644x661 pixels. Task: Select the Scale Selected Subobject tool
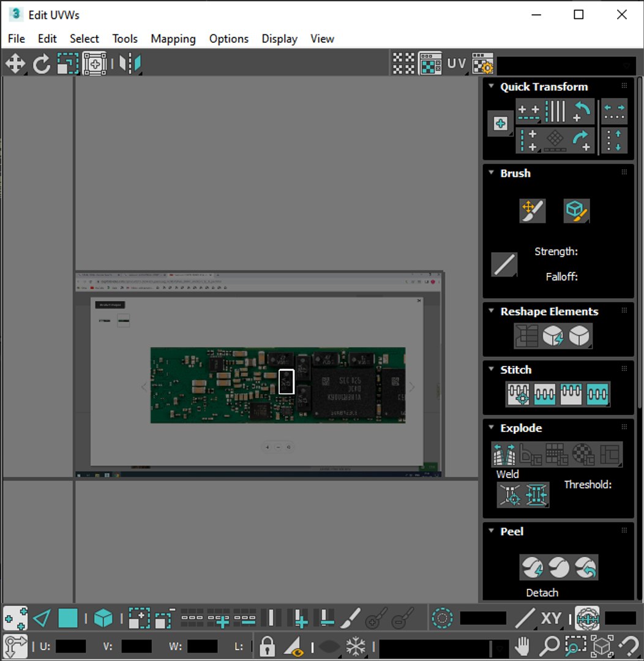(68, 64)
